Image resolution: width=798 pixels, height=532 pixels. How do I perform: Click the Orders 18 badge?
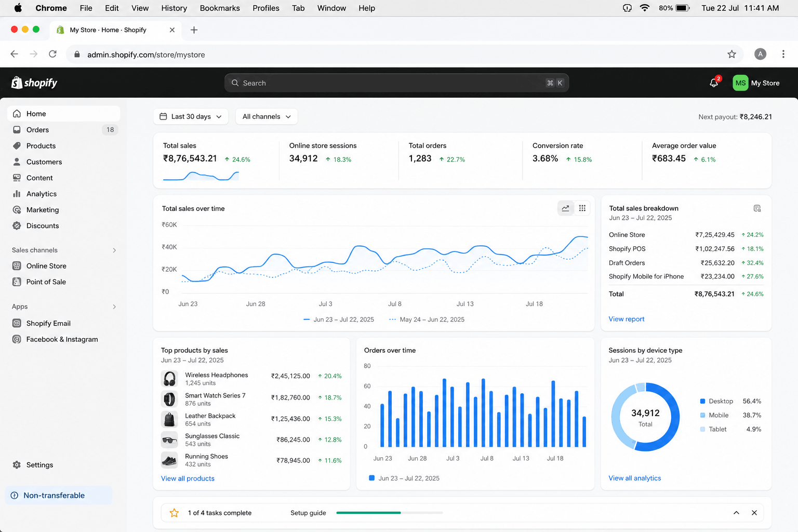point(110,130)
